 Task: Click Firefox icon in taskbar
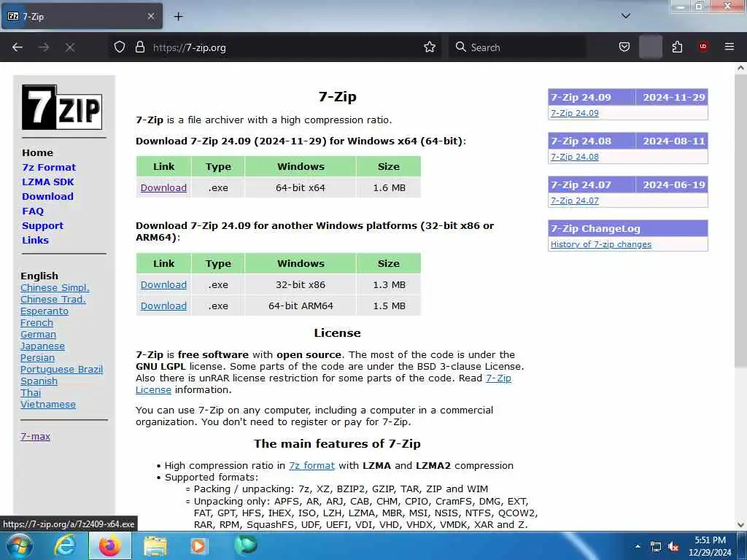[109, 546]
